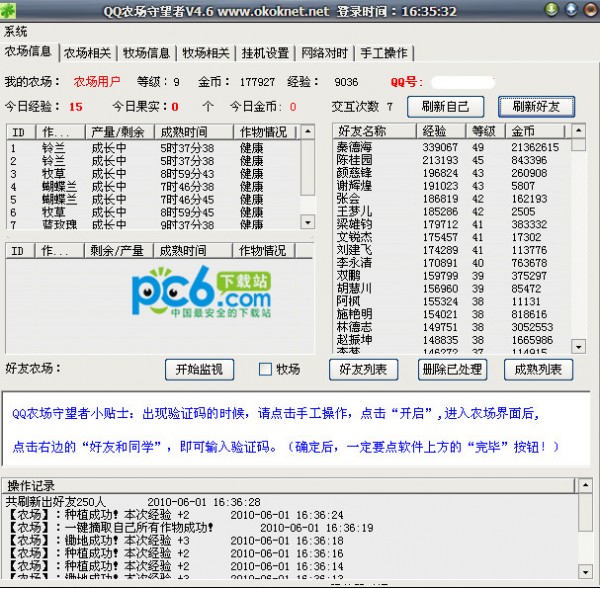Click friend list scrollbar down arrow
Viewport: 600px width, 589px height.
pyautogui.click(x=579, y=346)
